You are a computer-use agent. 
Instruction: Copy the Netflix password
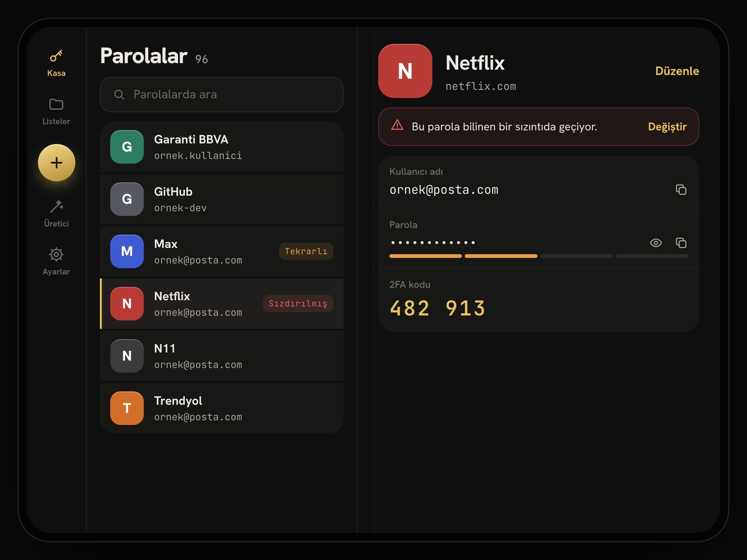681,243
